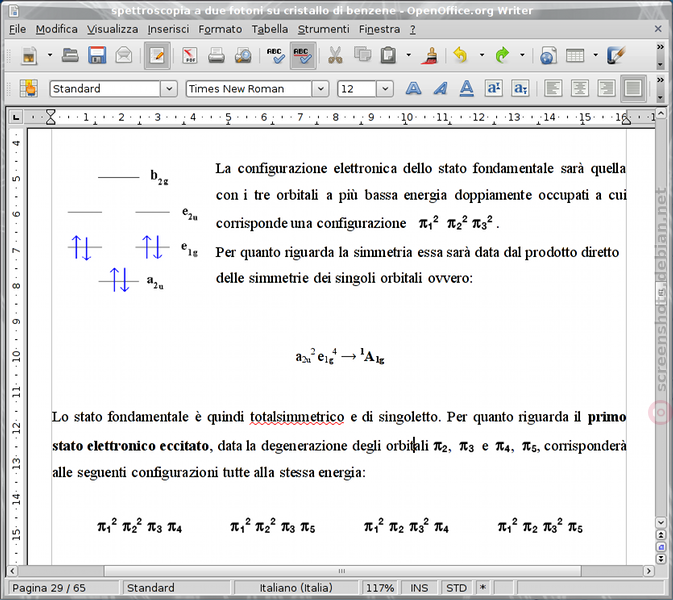
Task: Redo with the green arrow icon
Action: click(x=502, y=55)
